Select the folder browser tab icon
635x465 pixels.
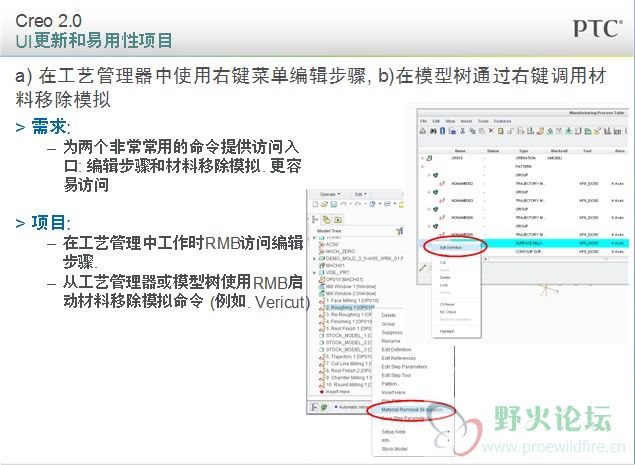click(338, 220)
